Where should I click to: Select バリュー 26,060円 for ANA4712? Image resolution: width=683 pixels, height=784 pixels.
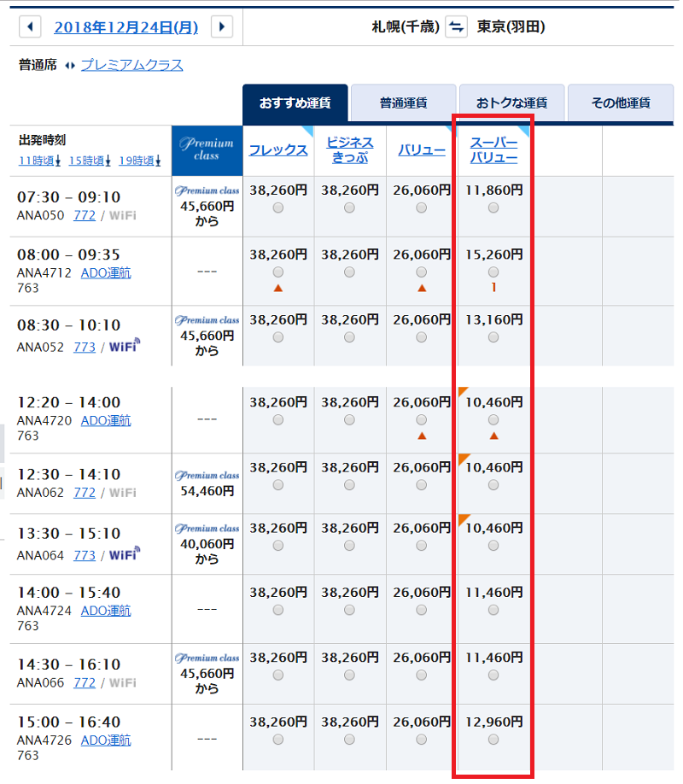tap(422, 272)
